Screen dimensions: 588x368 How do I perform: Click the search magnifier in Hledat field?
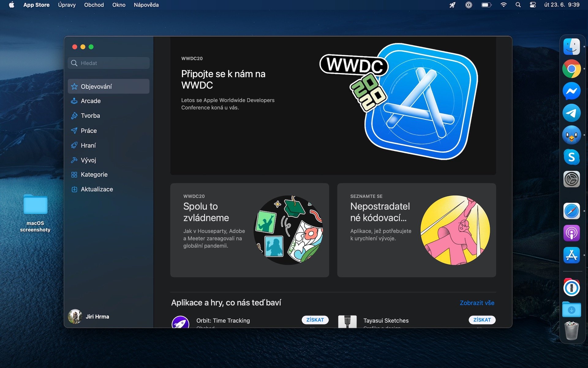click(x=74, y=63)
